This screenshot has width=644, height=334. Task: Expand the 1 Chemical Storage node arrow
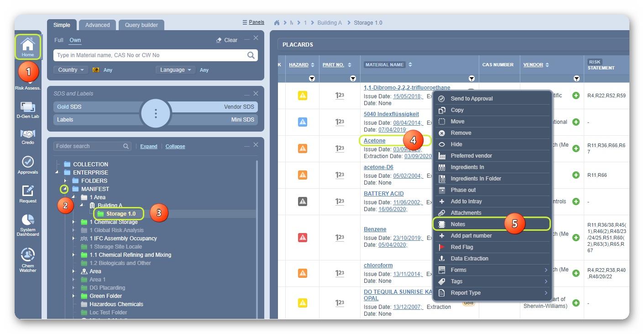[x=73, y=222]
